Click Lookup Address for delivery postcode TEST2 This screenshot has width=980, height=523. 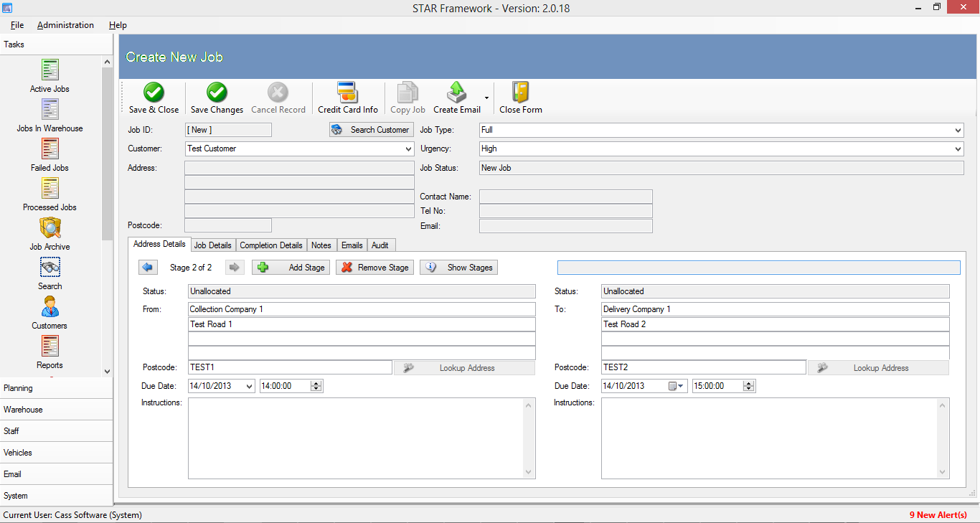[x=878, y=367]
